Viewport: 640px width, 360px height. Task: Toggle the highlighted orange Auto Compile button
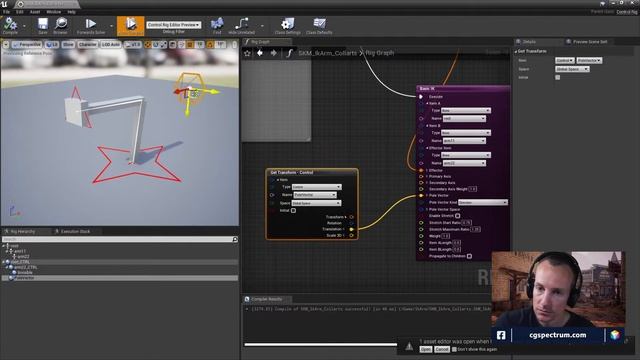point(131,26)
